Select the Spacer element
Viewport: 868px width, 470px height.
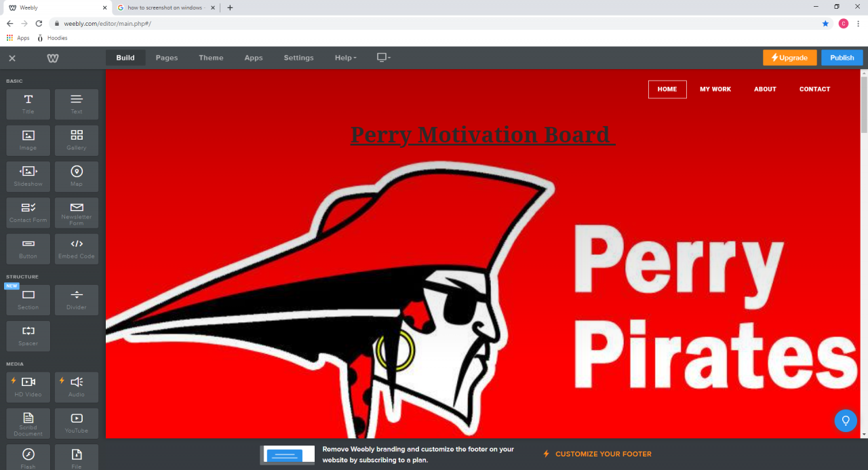pos(28,336)
